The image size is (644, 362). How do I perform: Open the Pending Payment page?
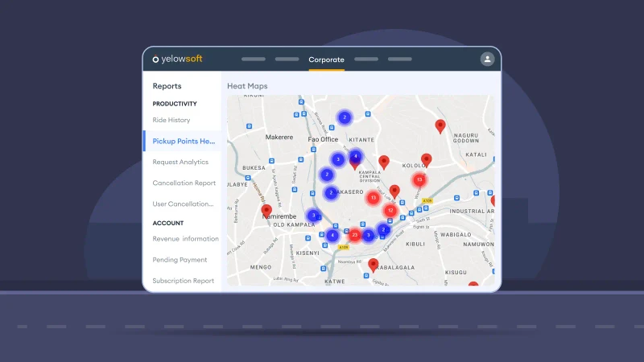(x=180, y=260)
